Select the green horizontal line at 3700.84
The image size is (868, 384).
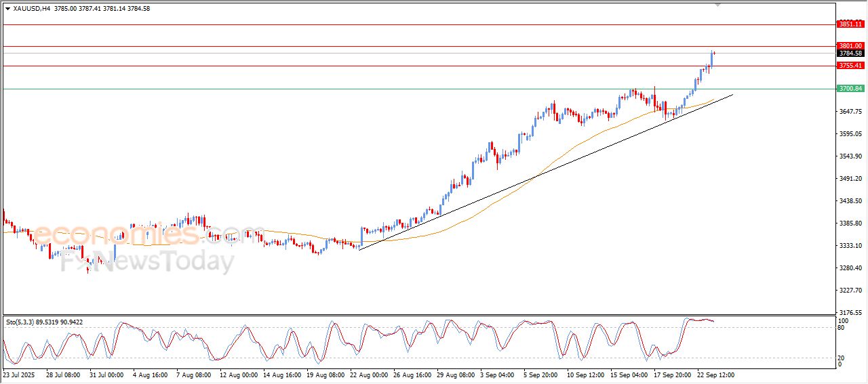click(x=419, y=89)
